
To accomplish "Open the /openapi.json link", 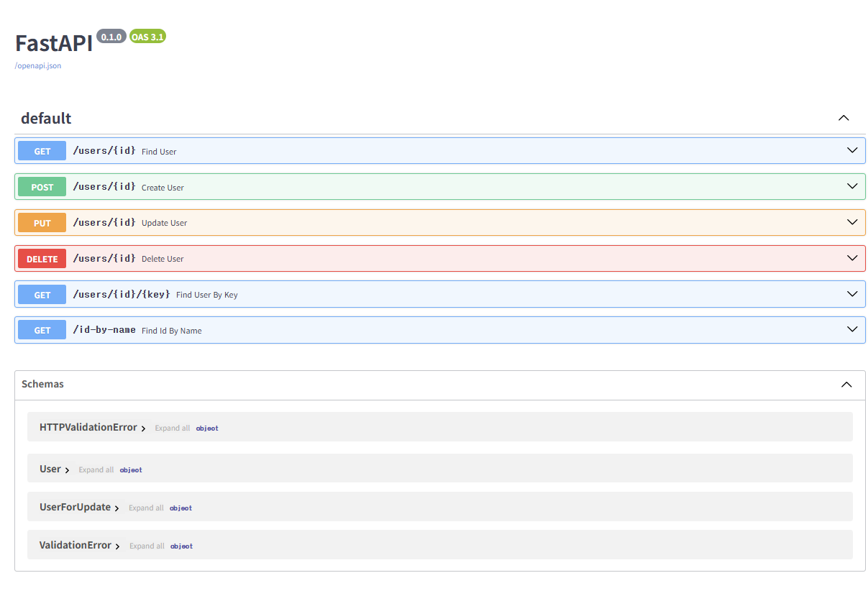I will (38, 65).
